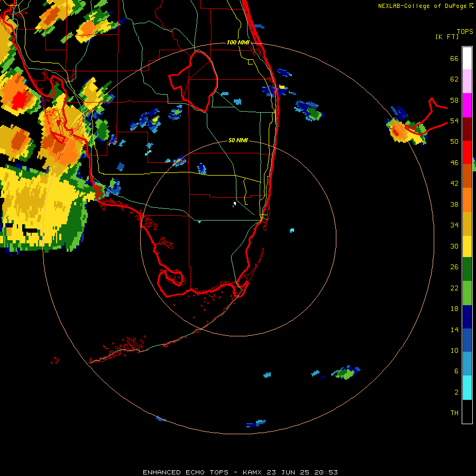Click the 34 legend value
Screen dimensions: 476x476
coord(454,225)
